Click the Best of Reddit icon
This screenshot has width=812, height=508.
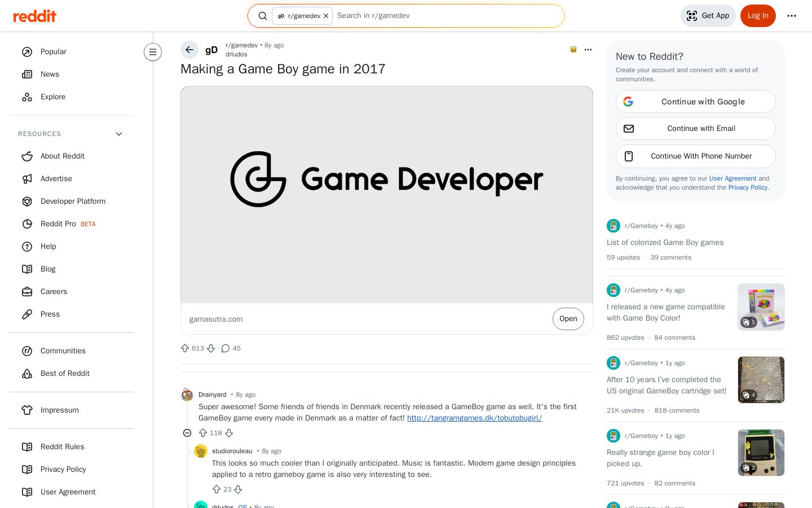(27, 374)
